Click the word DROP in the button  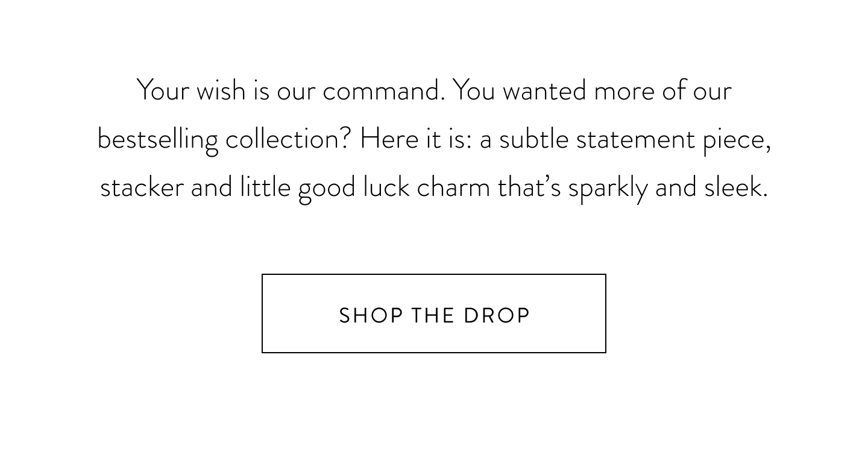(x=497, y=316)
